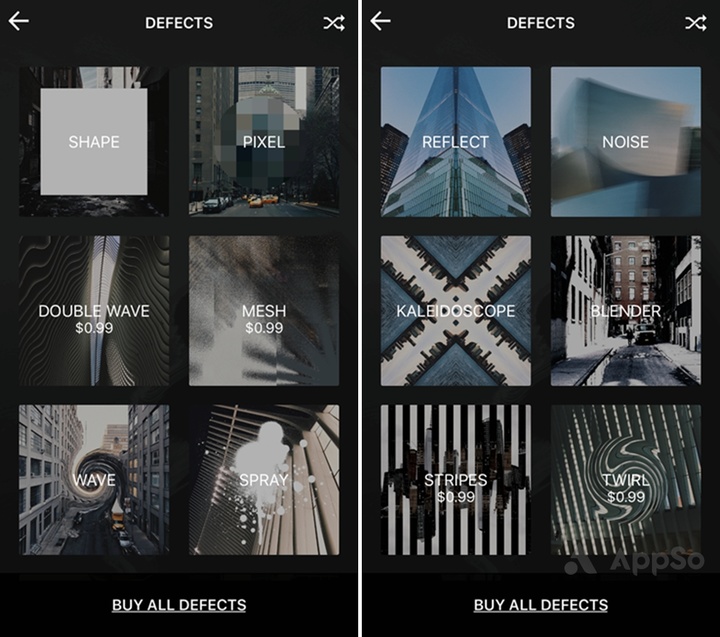Tap DEFECTS title on right screen
The width and height of the screenshot is (720, 637).
[541, 23]
